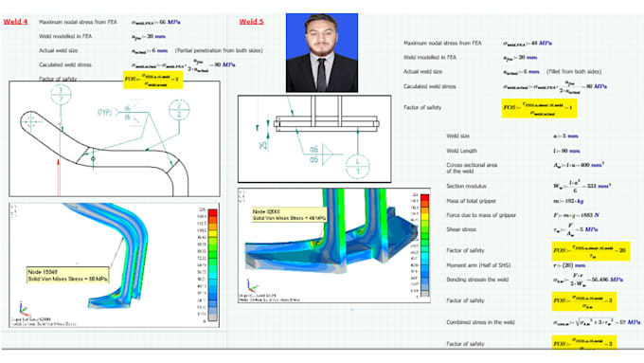
Task: Click the yellow Weld 5 FOS result equal to 1
Action: point(539,109)
